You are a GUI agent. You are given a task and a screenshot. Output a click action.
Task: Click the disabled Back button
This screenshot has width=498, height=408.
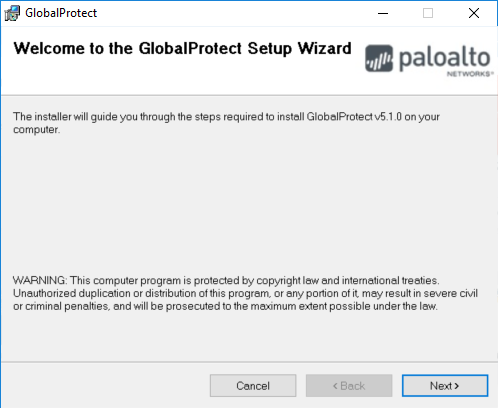[349, 386]
